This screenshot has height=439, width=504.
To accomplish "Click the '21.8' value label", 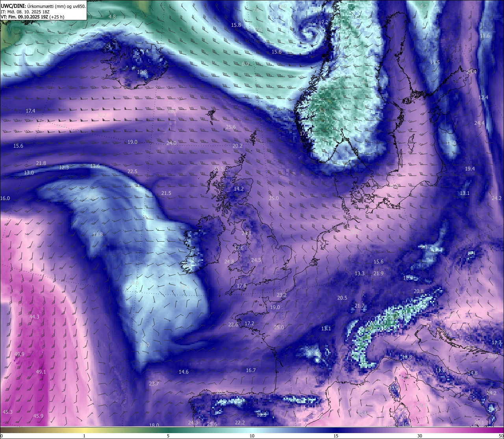I will click(41, 163).
